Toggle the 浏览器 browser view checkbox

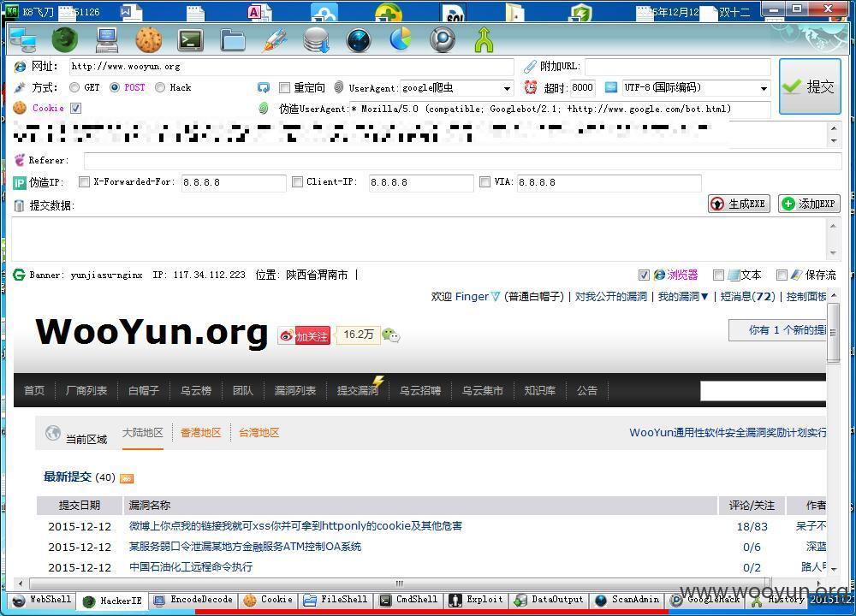pyautogui.click(x=644, y=275)
